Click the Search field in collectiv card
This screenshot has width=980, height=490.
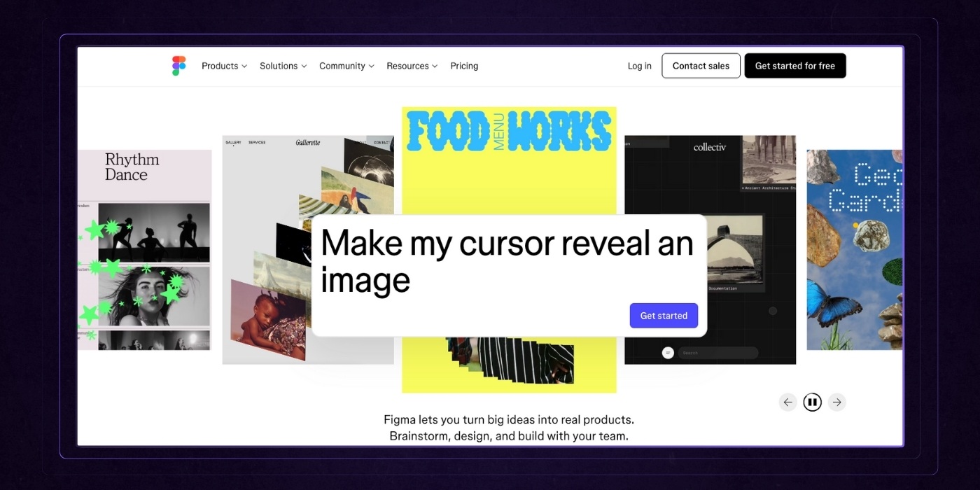[x=717, y=353]
